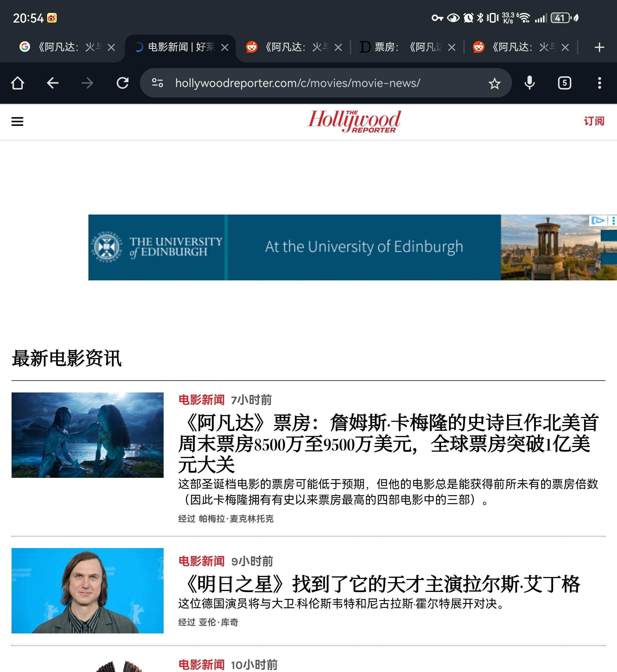Add a new tab with plus icon
The width and height of the screenshot is (617, 672).
(x=599, y=47)
